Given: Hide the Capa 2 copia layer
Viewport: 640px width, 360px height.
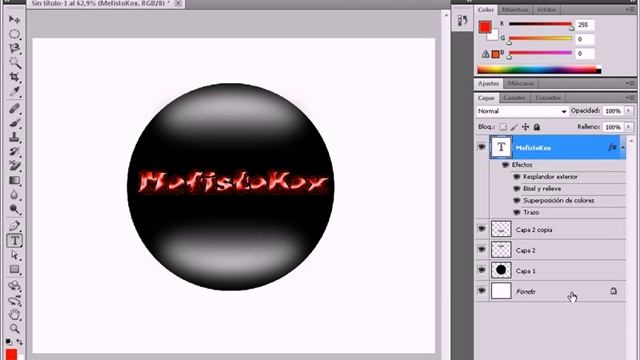Looking at the screenshot, I should 482,229.
